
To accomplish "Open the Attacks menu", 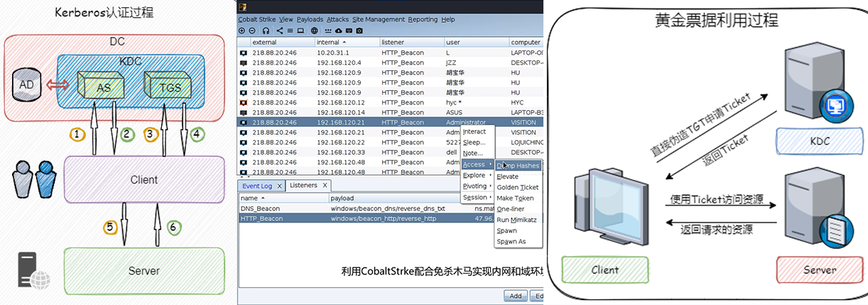I will pos(337,19).
